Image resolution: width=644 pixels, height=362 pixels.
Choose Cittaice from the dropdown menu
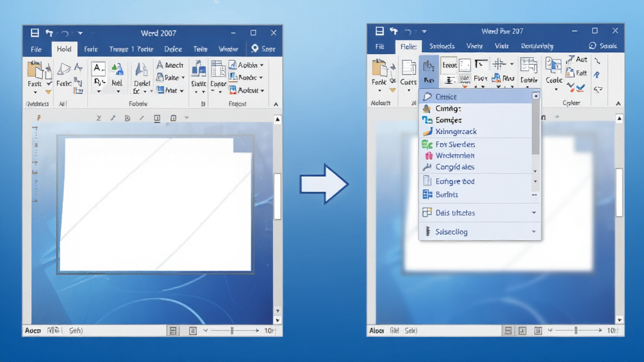[477, 96]
